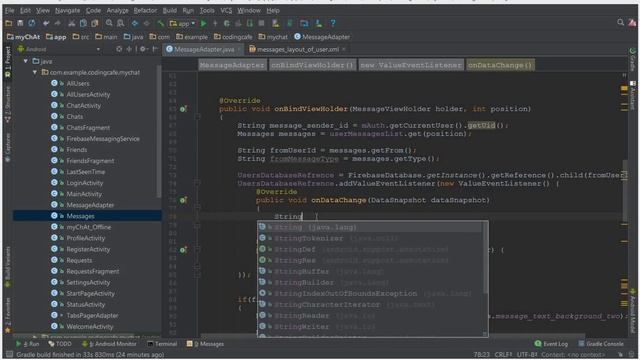The height and width of the screenshot is (360, 640).
Task: Click the Stop square icon in toolbar
Action: (x=262, y=24)
